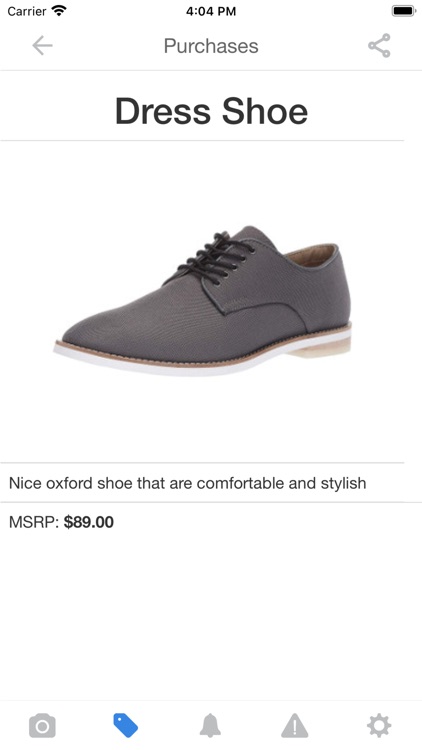This screenshot has width=422, height=750.
Task: Click the word 'stylish' in description
Action: [x=343, y=483]
